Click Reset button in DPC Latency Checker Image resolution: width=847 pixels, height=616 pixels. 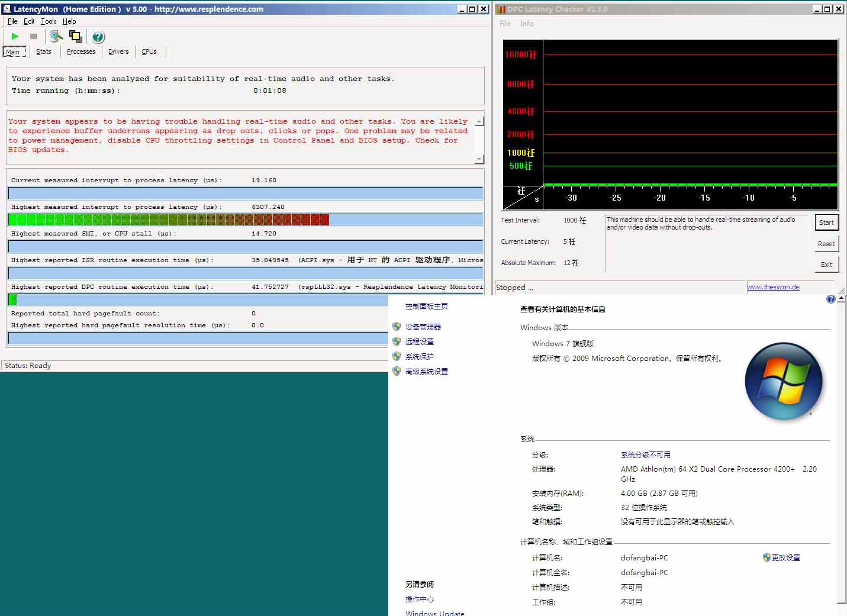[x=826, y=244]
